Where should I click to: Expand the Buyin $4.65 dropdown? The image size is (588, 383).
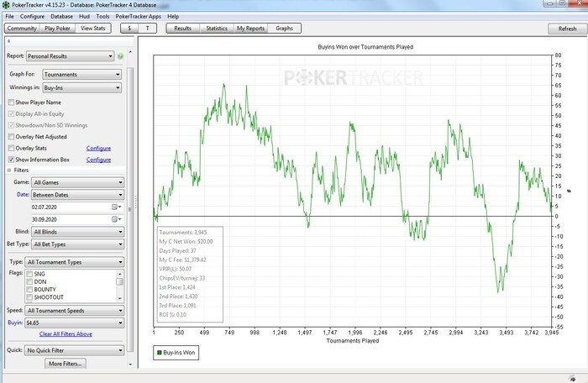(x=75, y=322)
